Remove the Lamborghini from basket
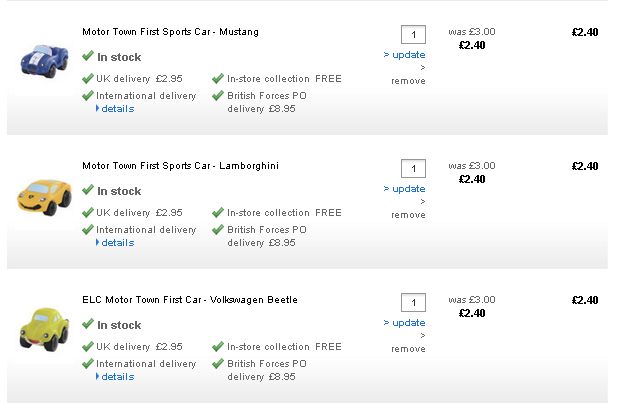Screen dimensions: 621x404 coord(408,215)
